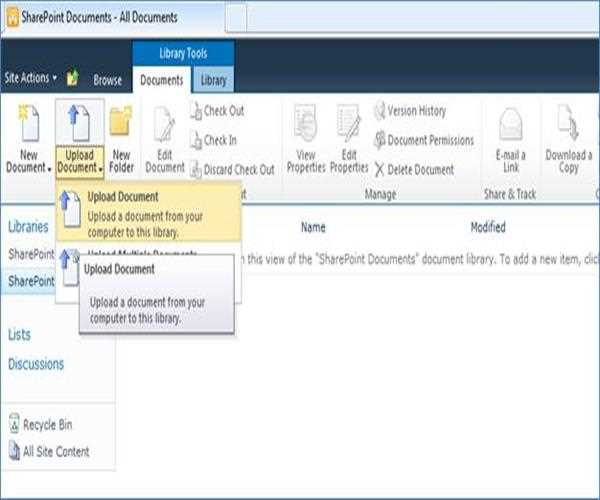Click the navigate up folder icon
Screen dimensions: 600x500
[72, 79]
